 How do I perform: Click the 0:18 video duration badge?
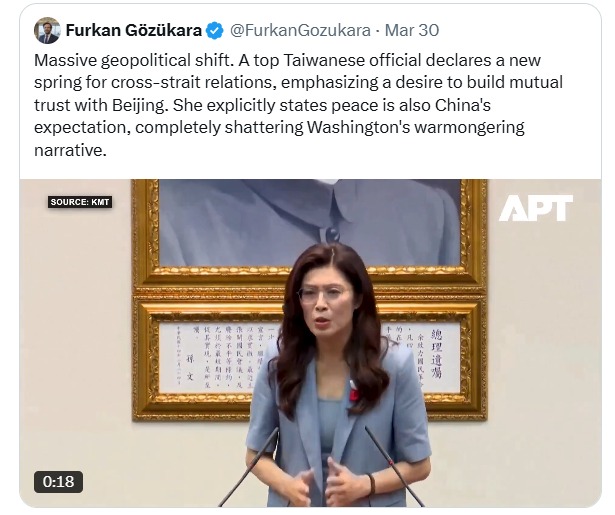coord(58,482)
